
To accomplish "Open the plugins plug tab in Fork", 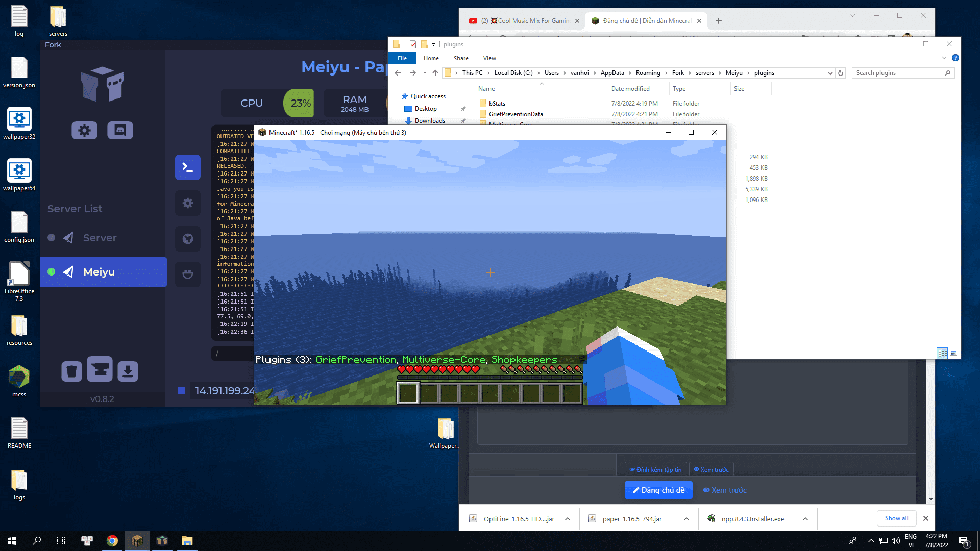I will (187, 274).
